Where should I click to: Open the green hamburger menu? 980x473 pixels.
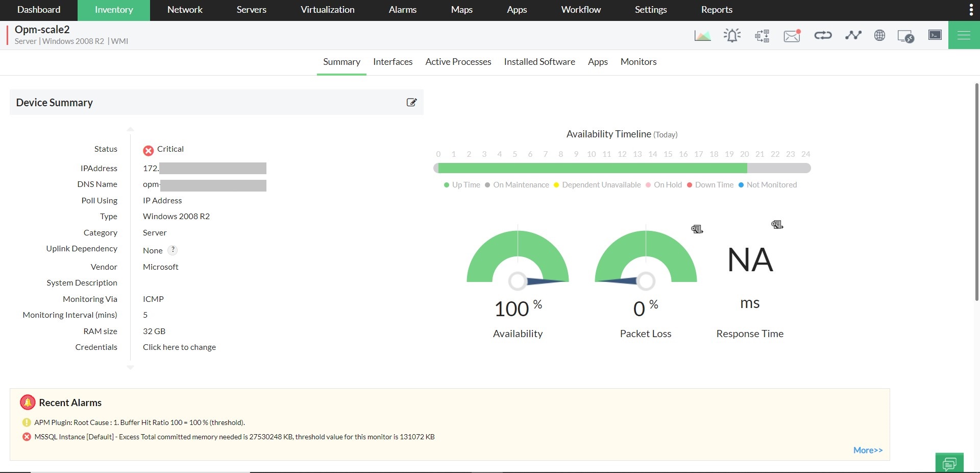pos(964,35)
